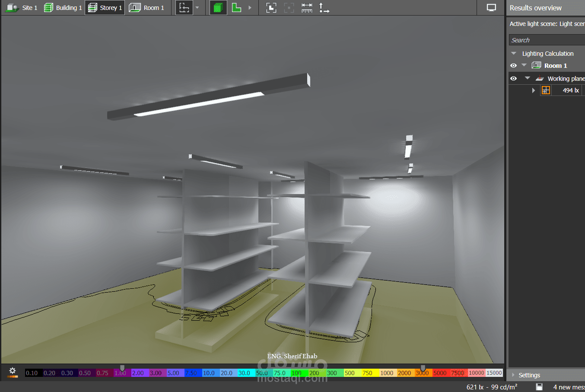Screen dimensions: 585x392
Task: Select the Working plane tree item
Action: (x=566, y=79)
